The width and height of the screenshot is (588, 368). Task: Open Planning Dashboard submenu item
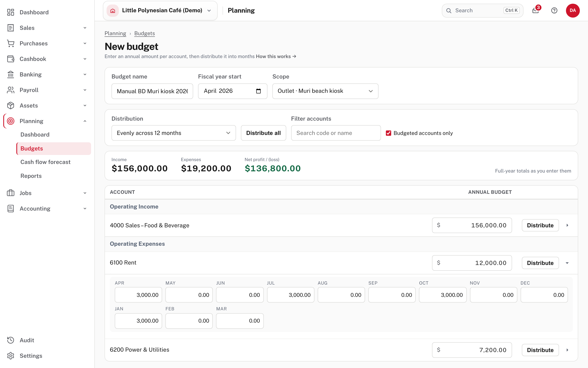[x=35, y=135]
